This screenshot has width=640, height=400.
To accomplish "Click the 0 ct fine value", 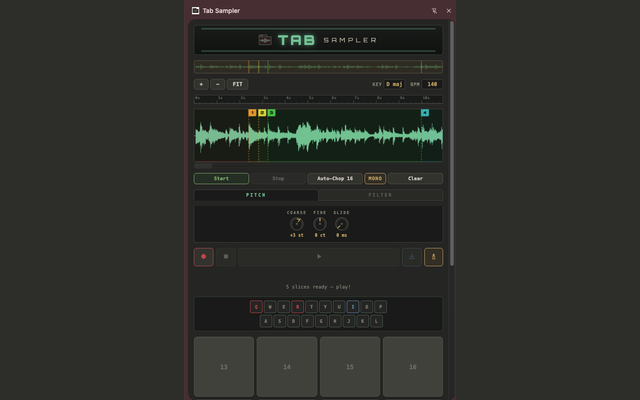I will point(320,236).
